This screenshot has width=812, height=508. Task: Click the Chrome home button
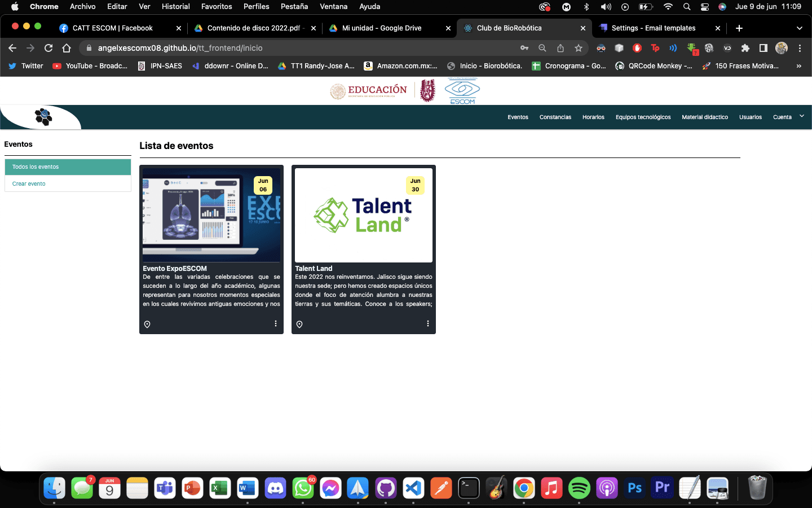[67, 48]
